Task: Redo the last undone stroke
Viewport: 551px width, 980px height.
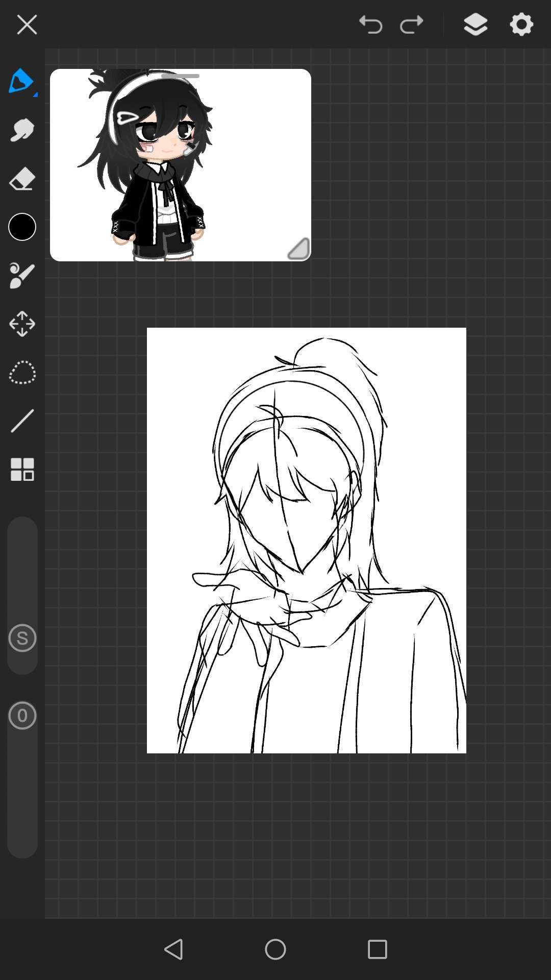Action: pyautogui.click(x=412, y=24)
